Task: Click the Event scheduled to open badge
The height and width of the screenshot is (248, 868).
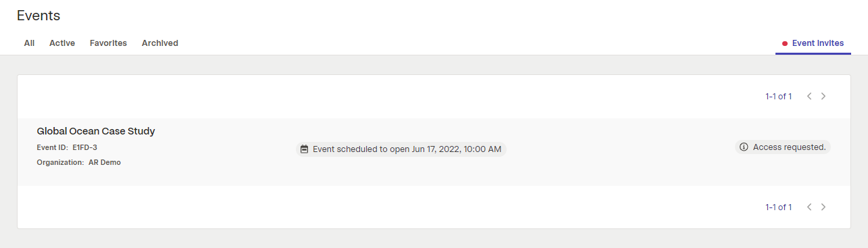Action: click(x=401, y=149)
